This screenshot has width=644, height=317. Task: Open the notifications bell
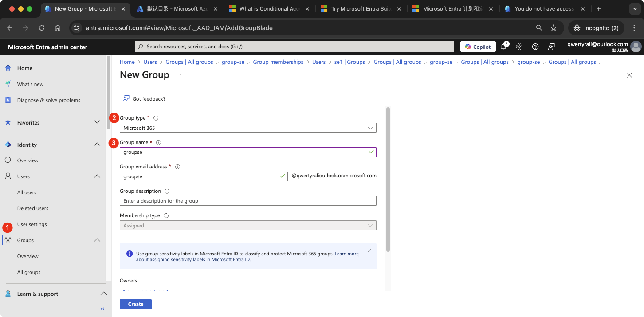(x=504, y=47)
